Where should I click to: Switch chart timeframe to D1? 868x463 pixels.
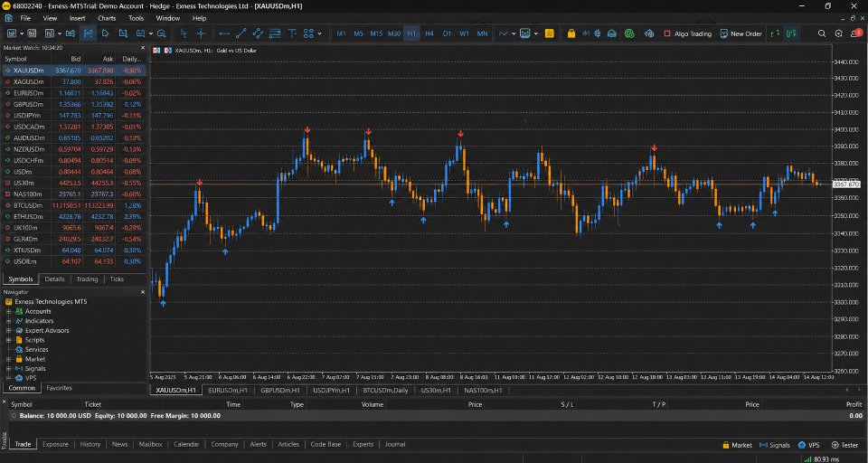[447, 33]
